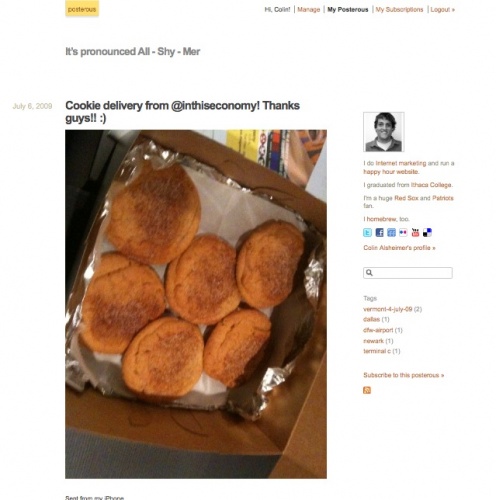Open the Twitter profile icon
This screenshot has height=500, width=496.
[367, 232]
